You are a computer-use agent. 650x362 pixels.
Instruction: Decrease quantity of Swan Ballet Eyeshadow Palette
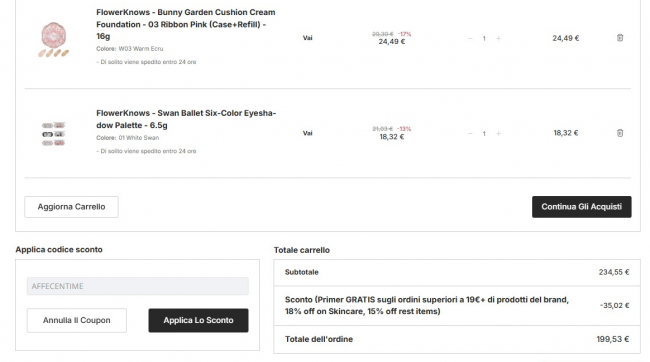pyautogui.click(x=470, y=134)
